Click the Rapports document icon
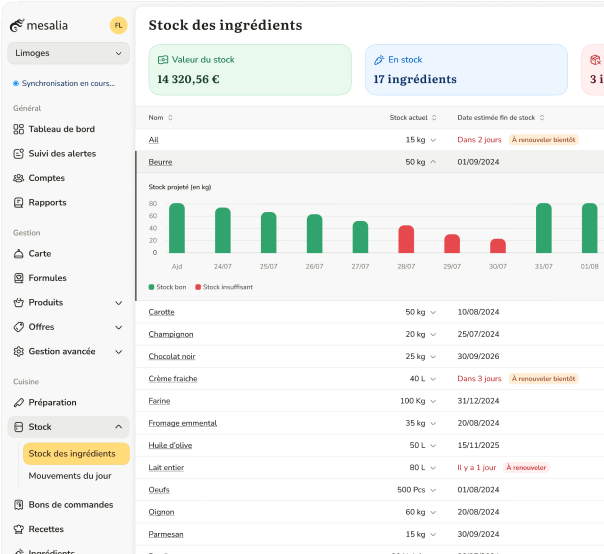The height and width of the screenshot is (554, 604). [19, 202]
